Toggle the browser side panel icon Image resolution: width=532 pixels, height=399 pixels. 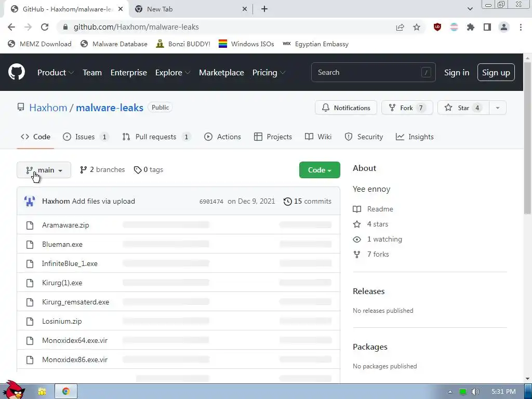pos(487,27)
